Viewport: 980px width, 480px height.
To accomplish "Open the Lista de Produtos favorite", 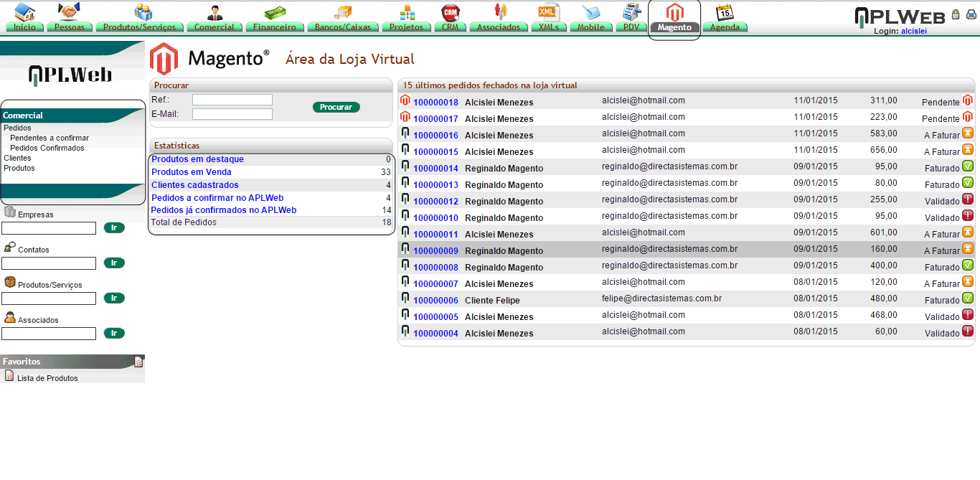I will (47, 378).
